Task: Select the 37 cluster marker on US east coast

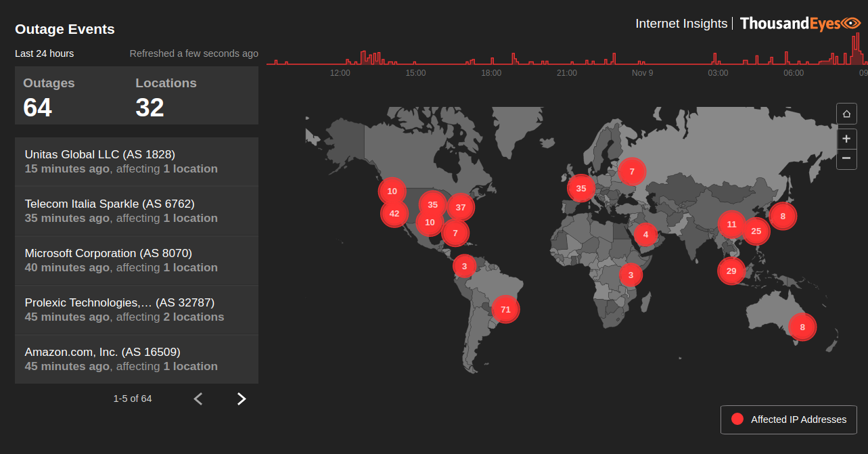Action: tap(461, 208)
